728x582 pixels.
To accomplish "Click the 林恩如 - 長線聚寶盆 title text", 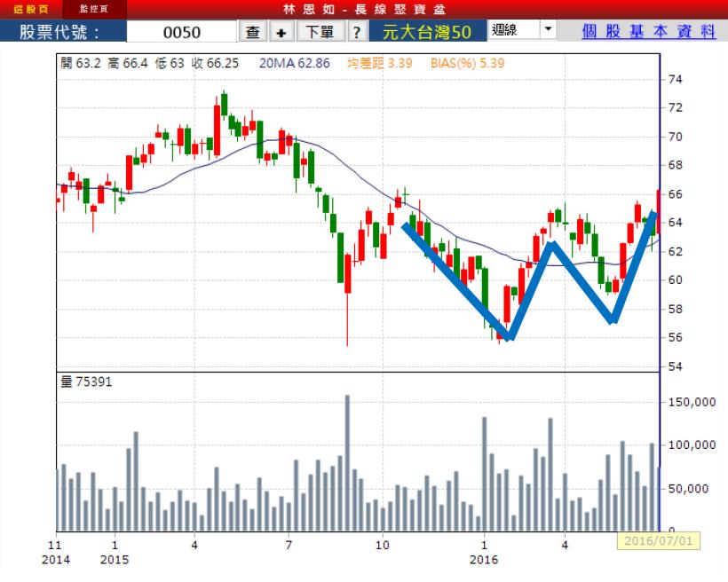I will click(364, 9).
